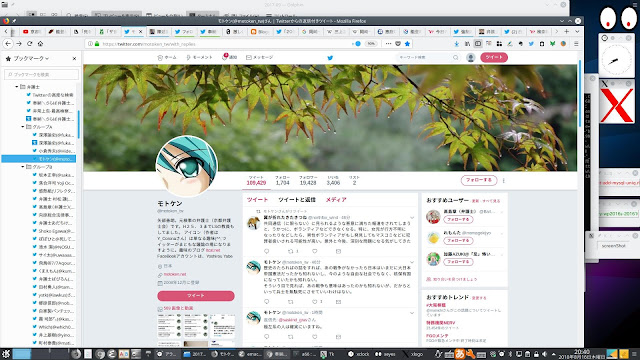Viewport: 640px width, 360px height.
Task: Click the bookmark star in the URL bar
Action: pyautogui.click(x=407, y=44)
